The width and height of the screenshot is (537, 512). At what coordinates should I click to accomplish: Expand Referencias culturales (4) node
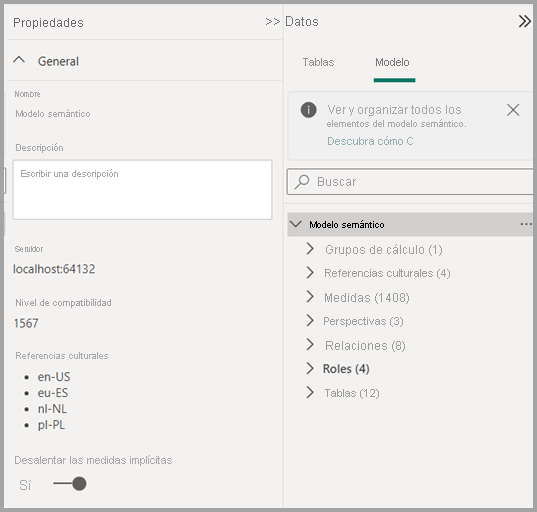point(310,273)
